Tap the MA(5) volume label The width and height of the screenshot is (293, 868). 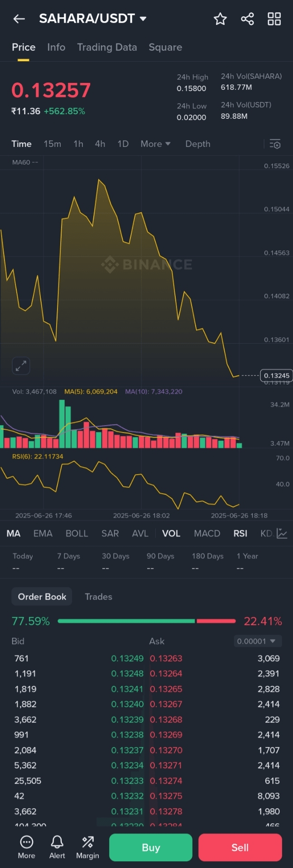(91, 392)
